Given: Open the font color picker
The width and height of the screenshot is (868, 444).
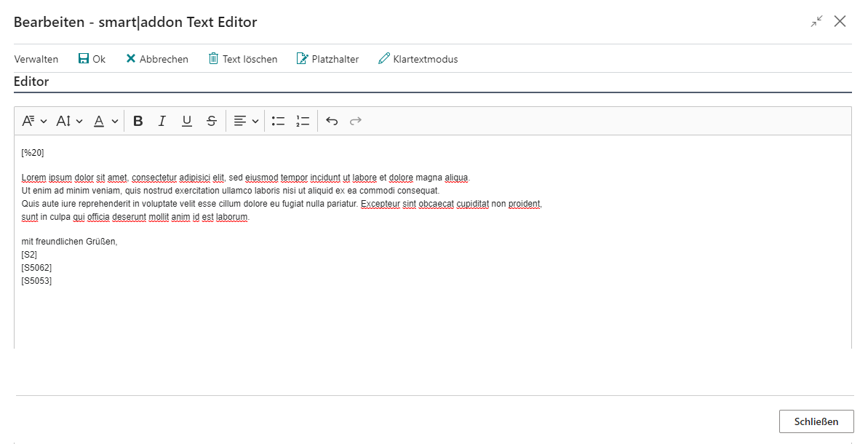Looking at the screenshot, I should (105, 120).
